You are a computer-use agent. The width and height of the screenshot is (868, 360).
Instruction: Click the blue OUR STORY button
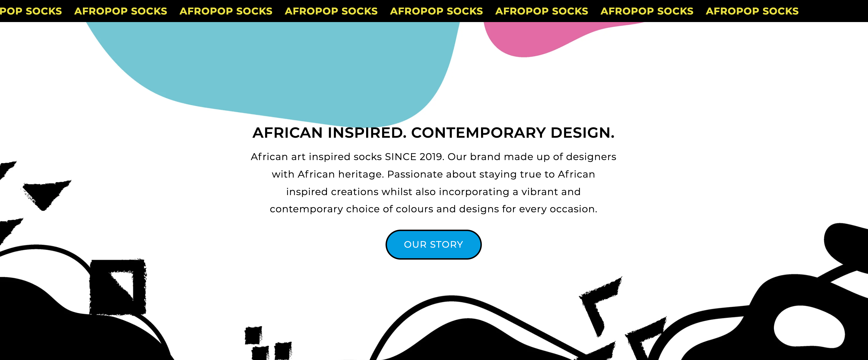[x=433, y=244]
